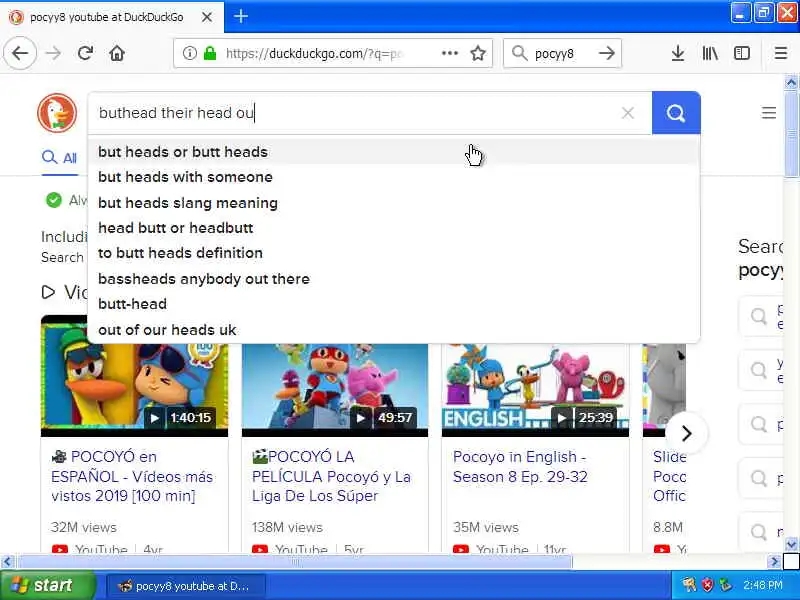Open the DuckDuckGo side menu

(769, 113)
